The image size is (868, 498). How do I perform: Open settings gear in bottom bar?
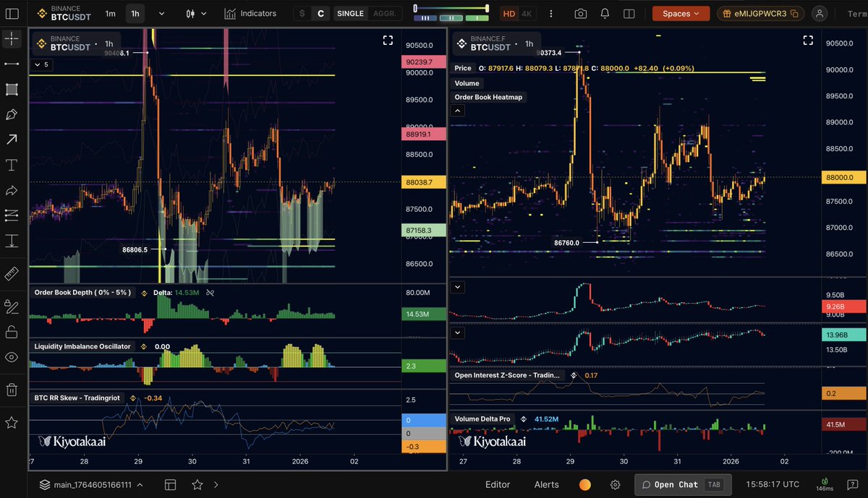coord(616,484)
